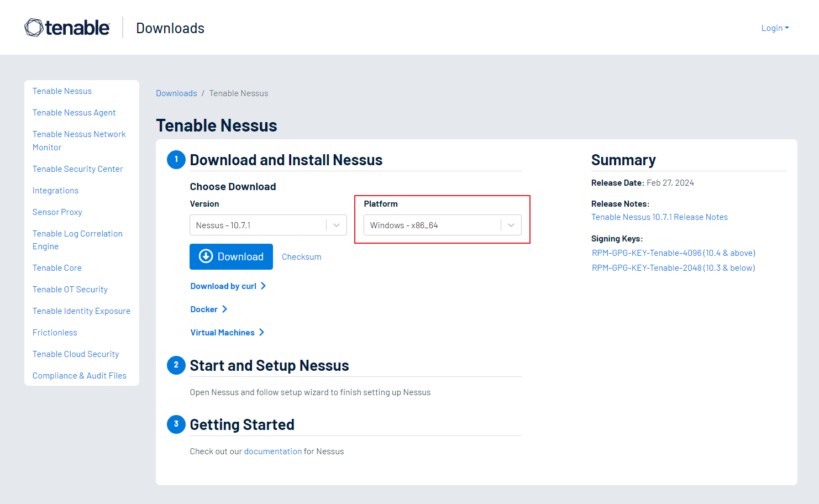Image resolution: width=819 pixels, height=504 pixels.
Task: Open Tenable OT Security downloads
Action: pos(70,290)
